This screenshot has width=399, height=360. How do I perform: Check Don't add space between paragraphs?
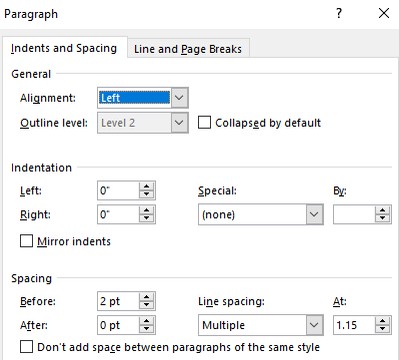point(27,347)
